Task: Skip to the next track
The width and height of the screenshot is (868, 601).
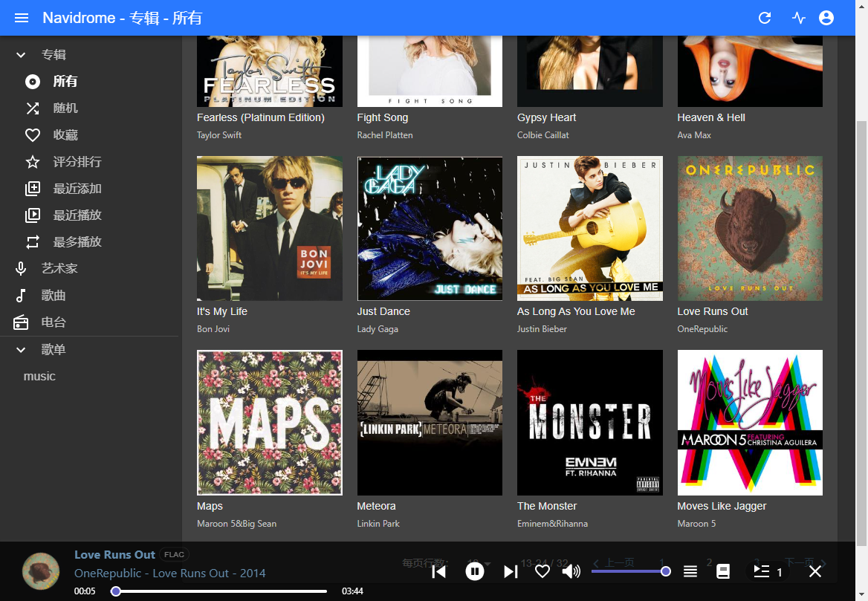Action: [x=511, y=572]
